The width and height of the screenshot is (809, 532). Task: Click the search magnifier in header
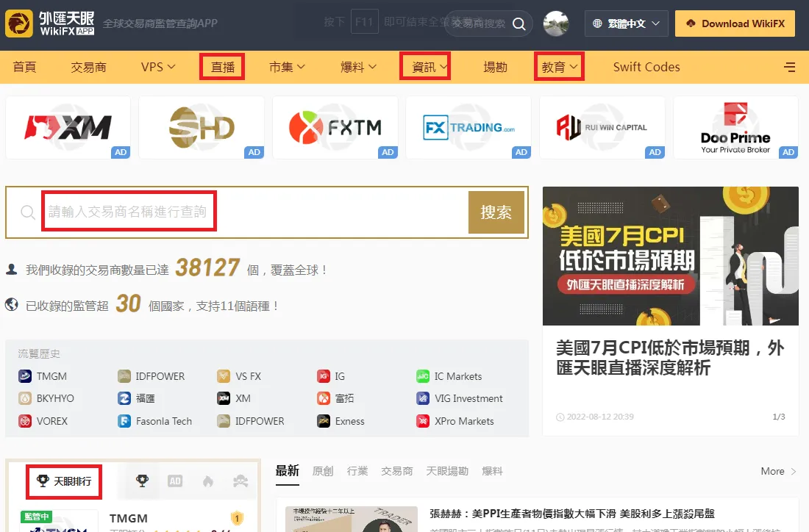coord(519,24)
